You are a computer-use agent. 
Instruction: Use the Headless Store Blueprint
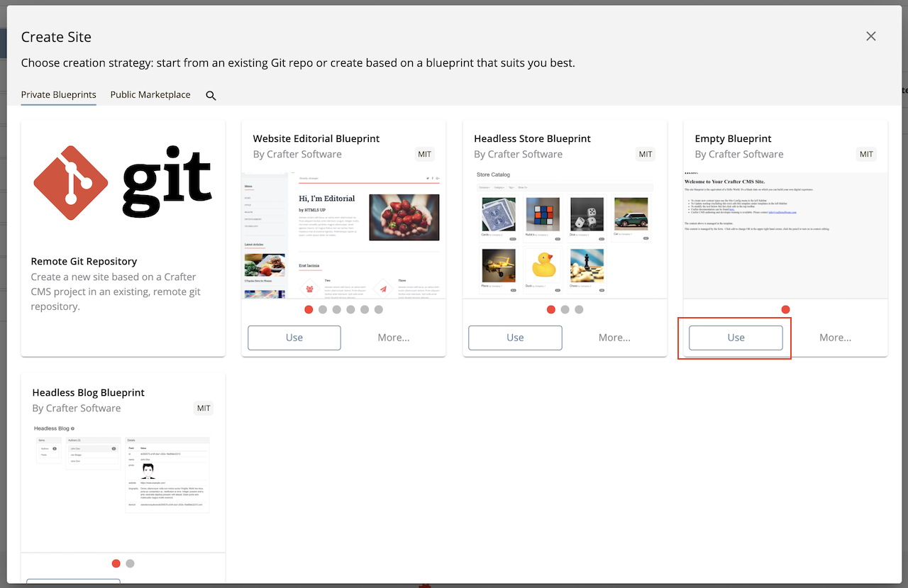pos(516,338)
